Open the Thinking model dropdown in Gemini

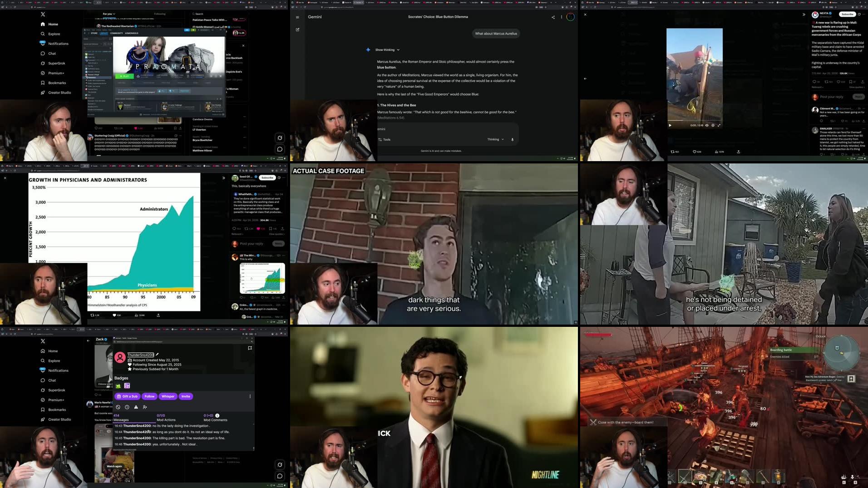click(x=495, y=139)
